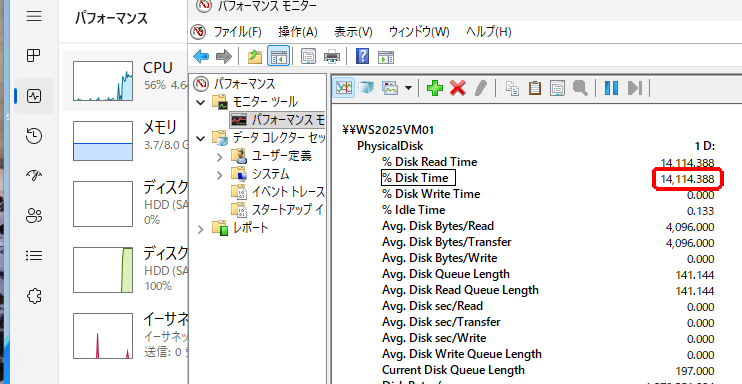Click Change graph type icon

pos(390,88)
